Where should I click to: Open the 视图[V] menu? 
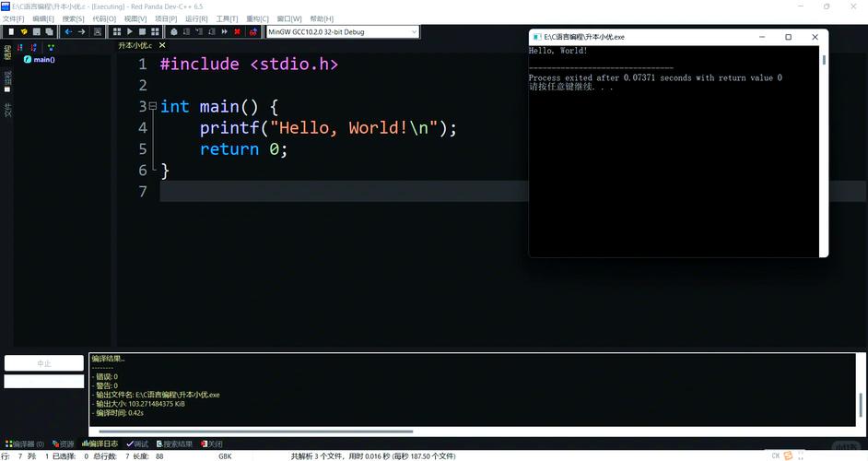click(135, 18)
